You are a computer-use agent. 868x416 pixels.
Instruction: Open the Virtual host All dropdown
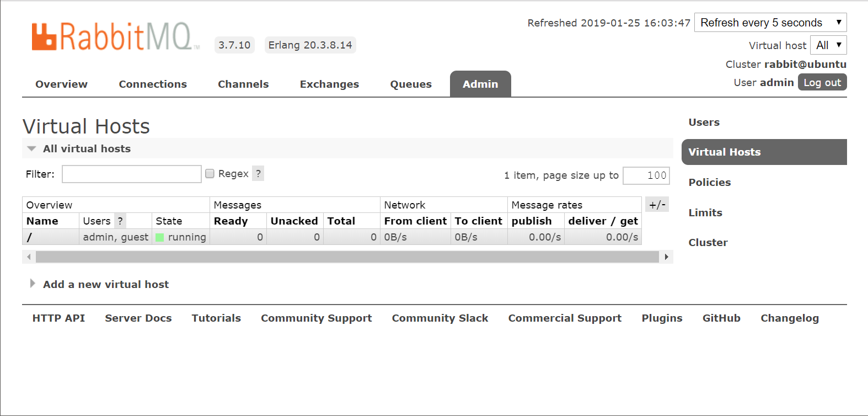(x=828, y=45)
